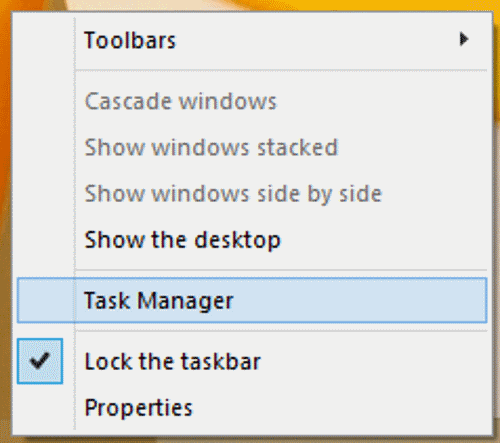Toggle the Lock the taskbar entry

tap(252, 361)
